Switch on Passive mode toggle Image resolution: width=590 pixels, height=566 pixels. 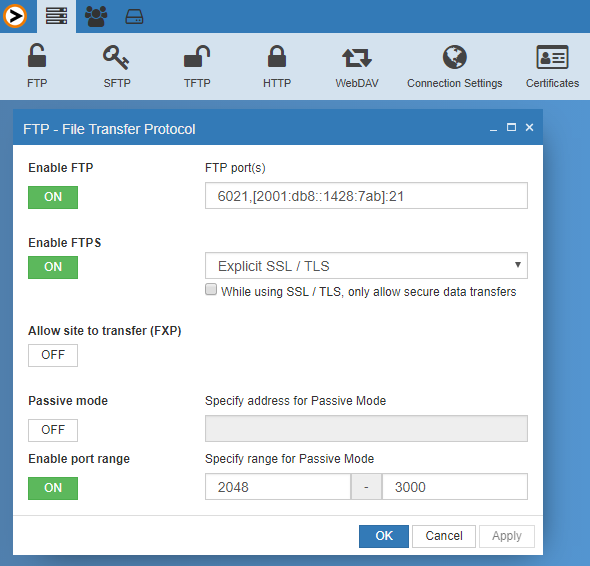point(53,430)
